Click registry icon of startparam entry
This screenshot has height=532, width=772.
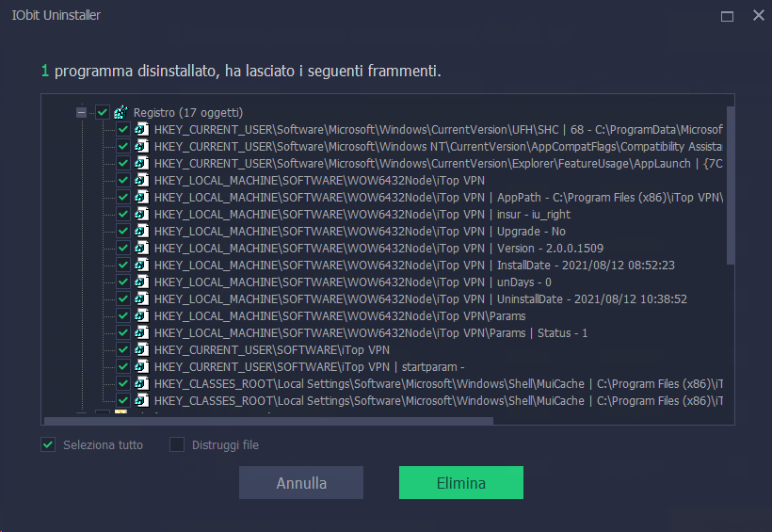[142, 367]
